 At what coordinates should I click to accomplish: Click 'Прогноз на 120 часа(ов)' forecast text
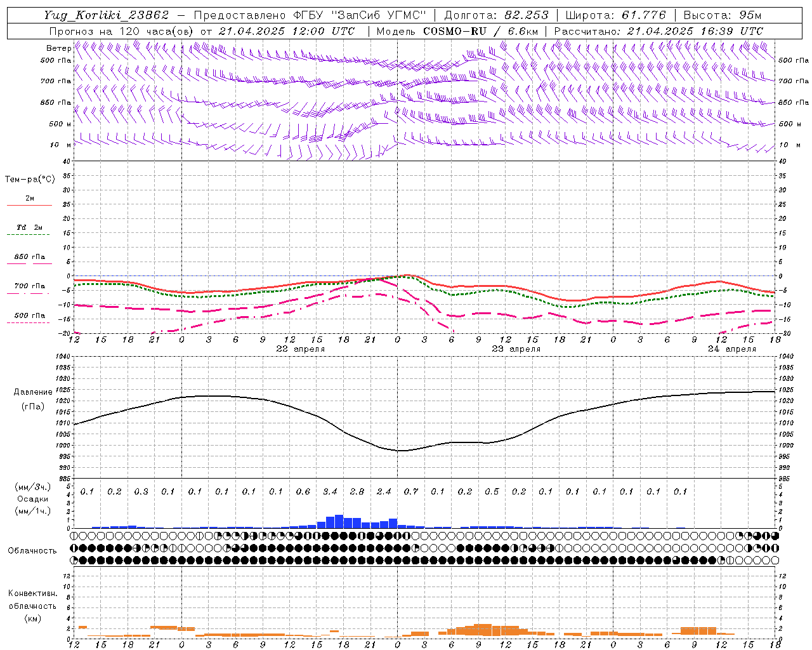pyautogui.click(x=121, y=31)
